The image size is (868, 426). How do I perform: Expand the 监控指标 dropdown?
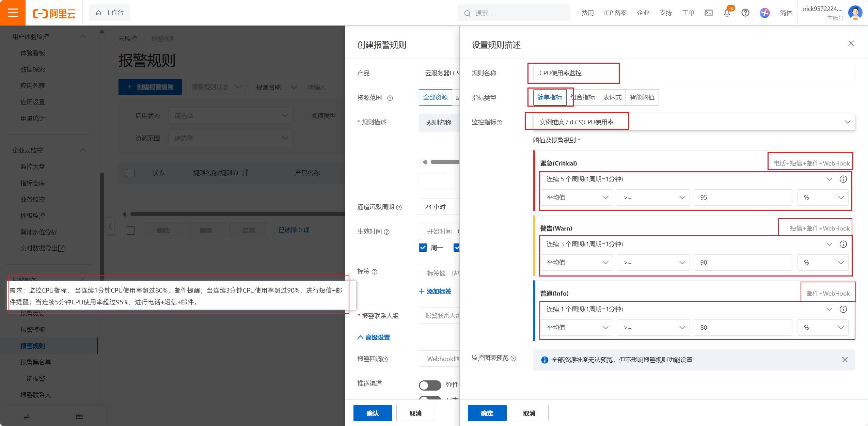(847, 122)
